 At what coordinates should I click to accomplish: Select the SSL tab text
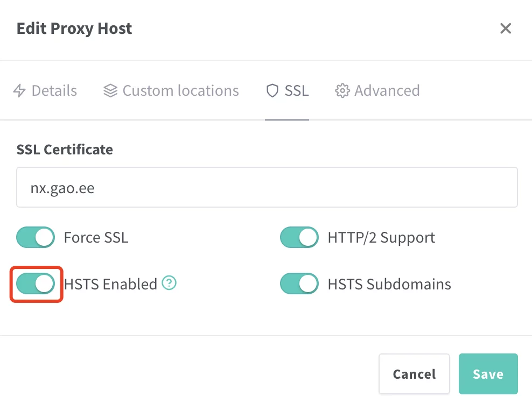pos(297,90)
